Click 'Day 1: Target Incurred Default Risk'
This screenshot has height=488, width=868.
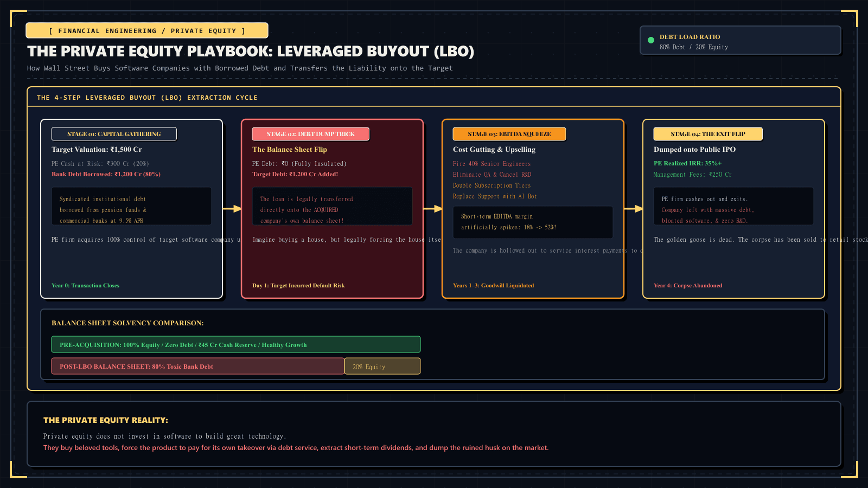(298, 286)
